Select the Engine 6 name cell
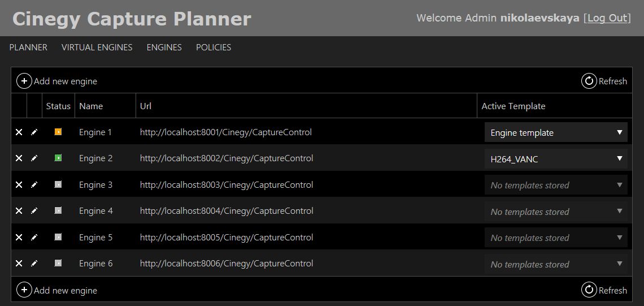The image size is (644, 306). pyautogui.click(x=95, y=263)
